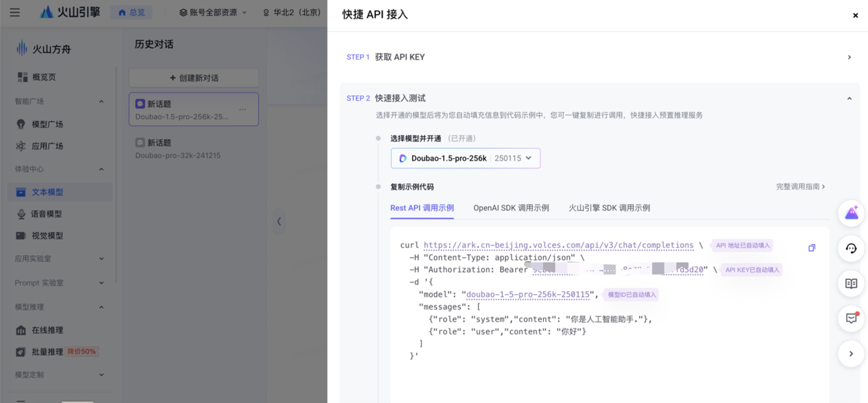Screen dimensions: 868x403
Task: Click the floating right-arrow collapse button
Action: 851,354
